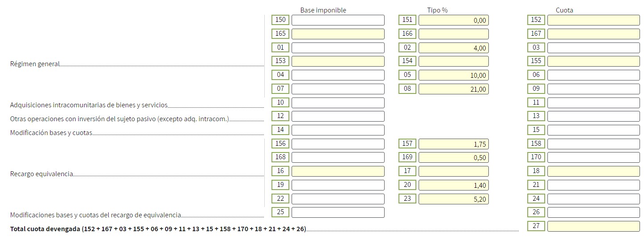This screenshot has width=644, height=237.
Task: Select Modificación bases y cuotas field 14
Action: click(338, 130)
